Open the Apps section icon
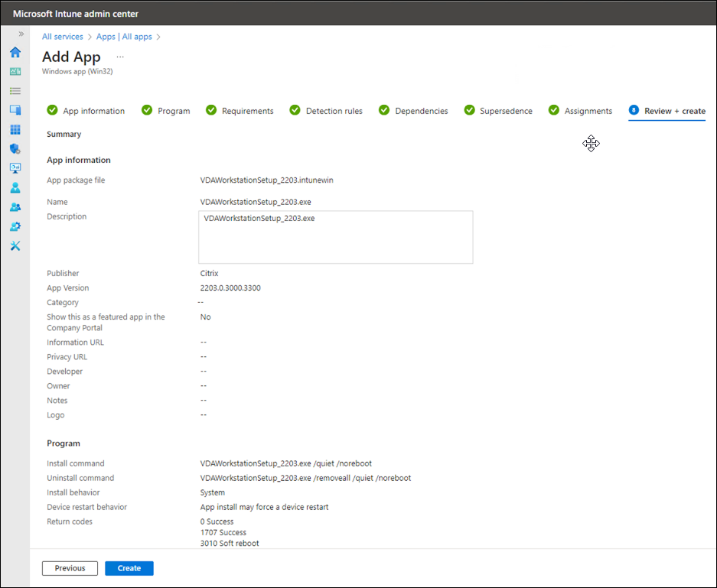Viewport: 717px width, 588px height. point(15,128)
